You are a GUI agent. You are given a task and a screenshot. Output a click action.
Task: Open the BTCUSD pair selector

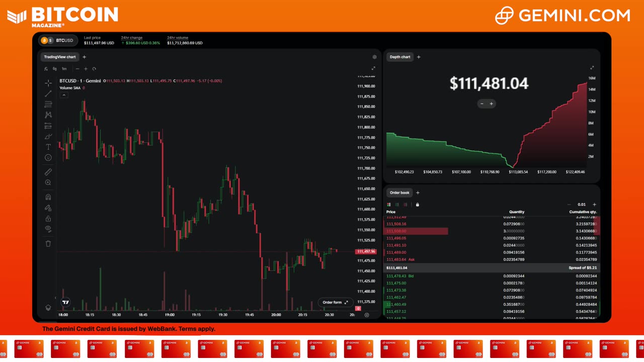tap(58, 40)
